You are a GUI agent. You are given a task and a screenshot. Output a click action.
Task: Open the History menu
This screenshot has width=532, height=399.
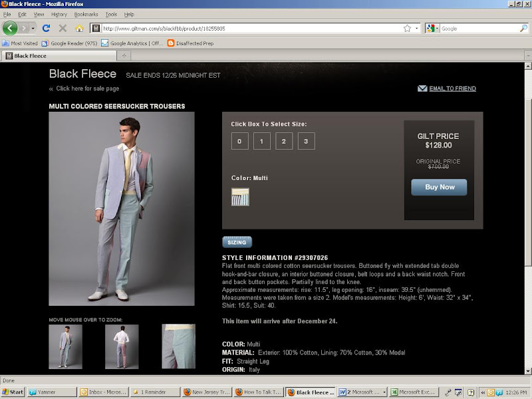coord(59,14)
